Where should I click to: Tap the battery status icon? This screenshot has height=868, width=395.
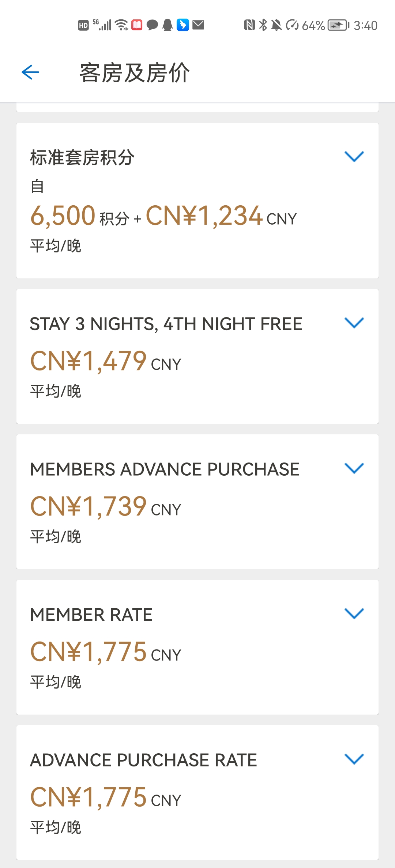[x=338, y=25]
